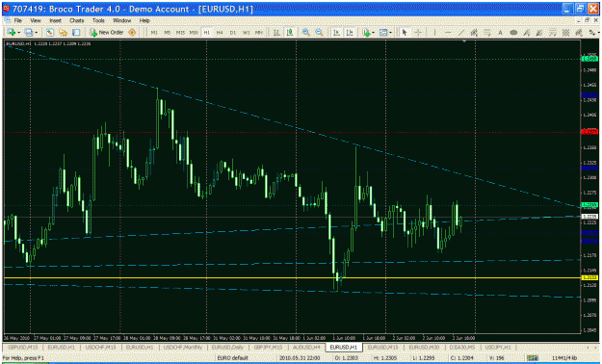Image resolution: width=602 pixels, height=364 pixels.
Task: Click the connection status bars icon
Action: tap(532, 358)
